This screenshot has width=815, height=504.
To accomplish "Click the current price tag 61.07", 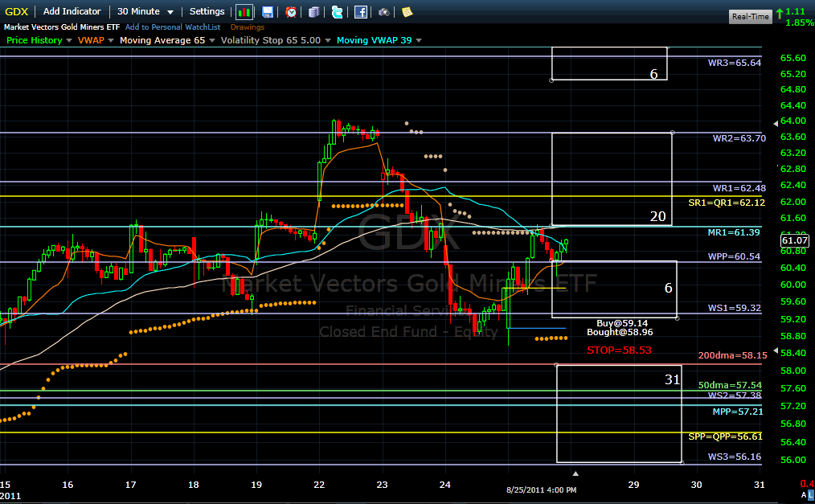I will [x=795, y=240].
